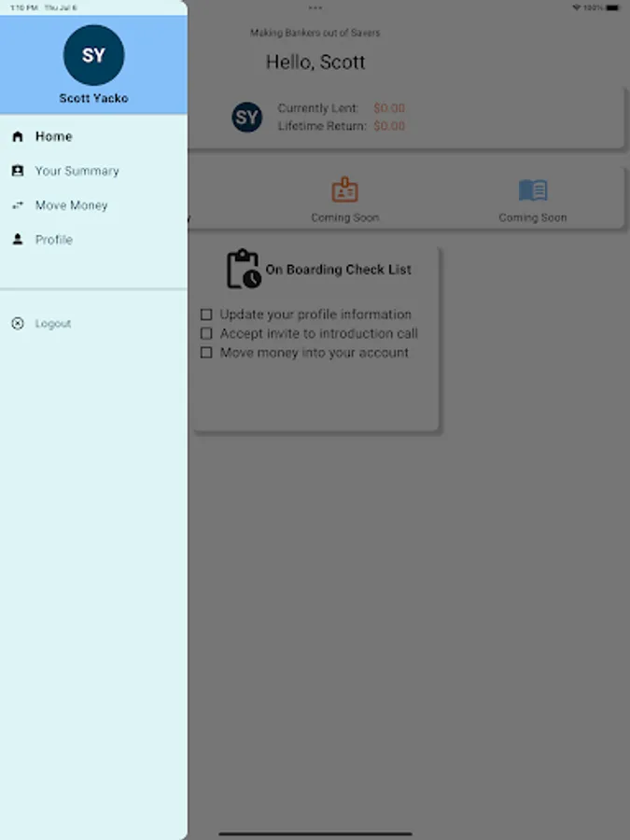Click the Move Money arrows icon

18,205
